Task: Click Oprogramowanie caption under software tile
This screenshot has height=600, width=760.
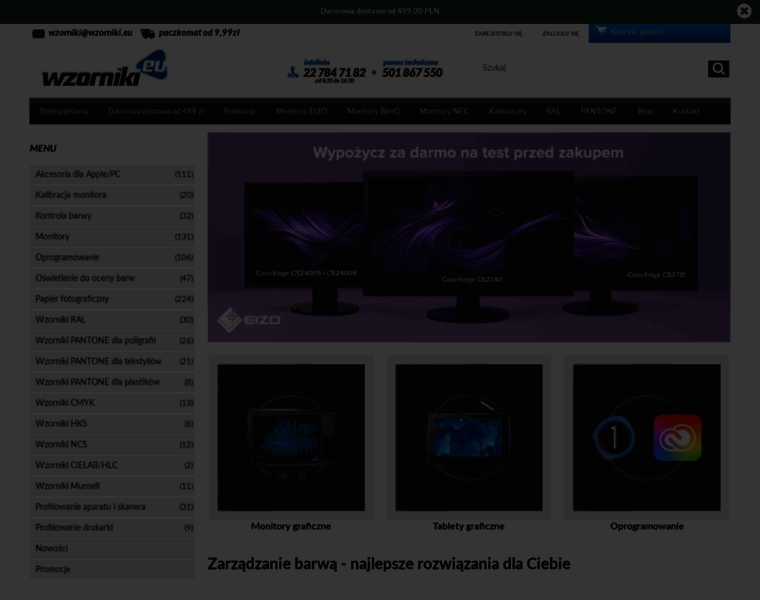Action: tap(647, 526)
